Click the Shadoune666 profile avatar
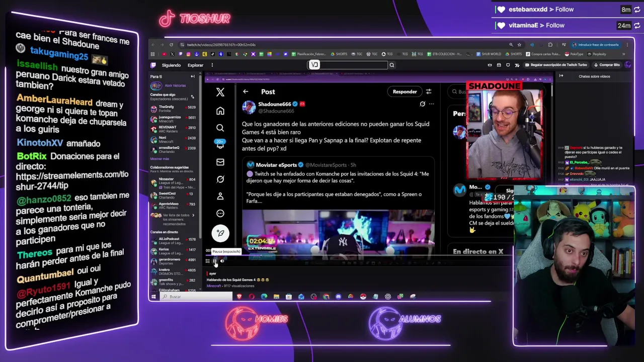Image resolution: width=644 pixels, height=362 pixels. point(249,107)
